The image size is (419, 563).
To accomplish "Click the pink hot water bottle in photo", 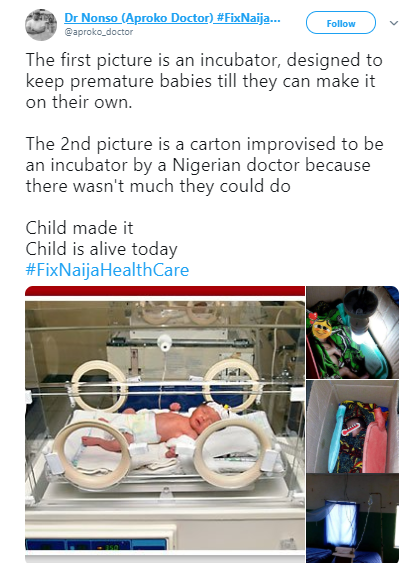I will [x=376, y=440].
